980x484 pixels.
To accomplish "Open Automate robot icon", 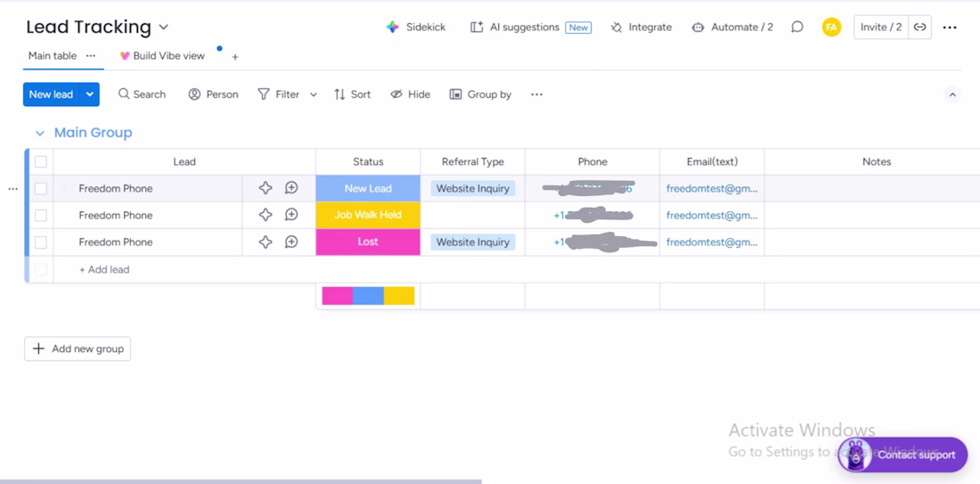I will click(698, 28).
